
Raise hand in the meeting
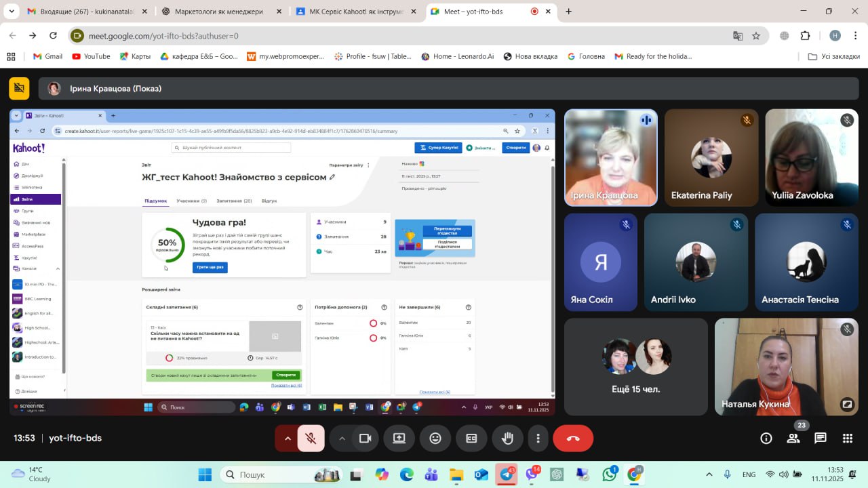[507, 439]
